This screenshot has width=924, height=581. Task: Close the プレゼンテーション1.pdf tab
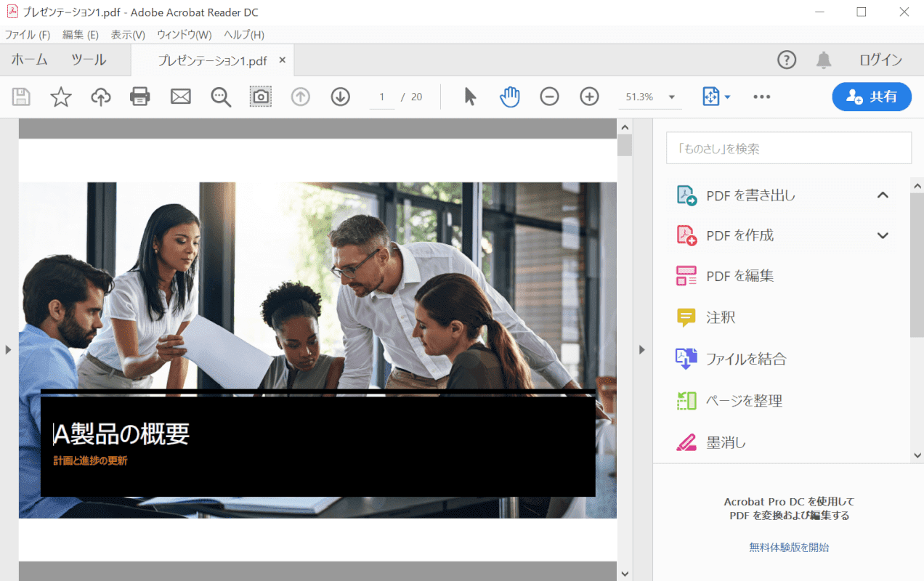283,60
